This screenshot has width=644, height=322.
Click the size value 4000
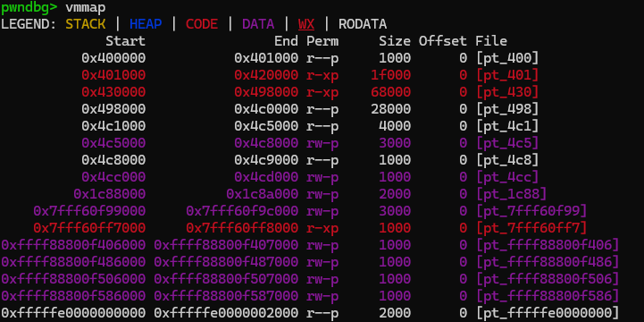point(395,126)
